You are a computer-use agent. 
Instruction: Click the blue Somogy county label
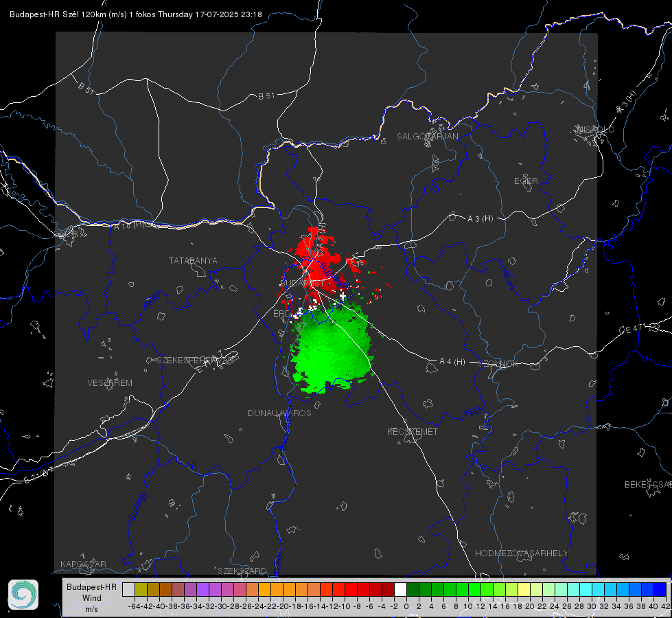[x=138, y=507]
